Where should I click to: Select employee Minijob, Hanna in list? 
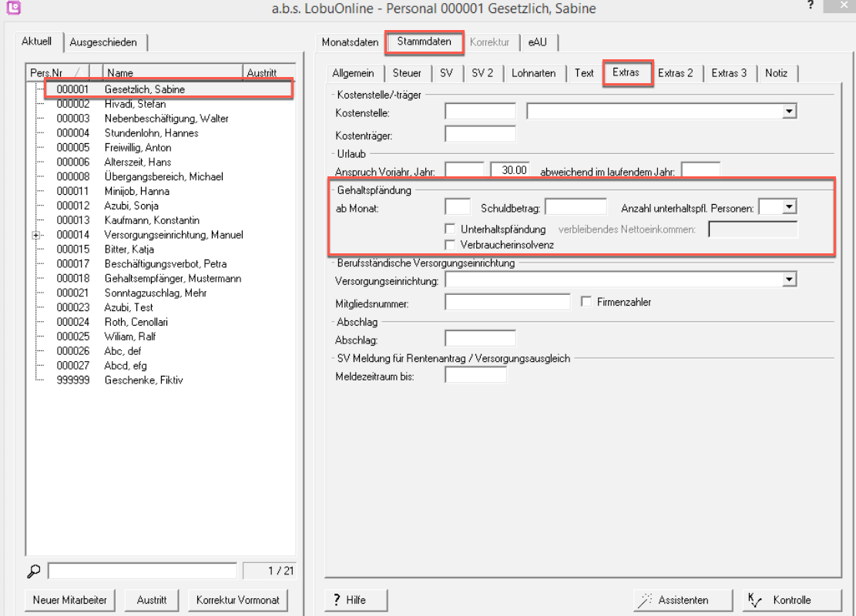pyautogui.click(x=136, y=191)
